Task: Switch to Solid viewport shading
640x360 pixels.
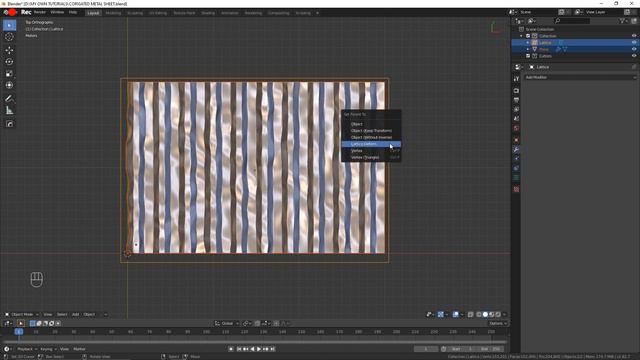Action: [x=485, y=315]
